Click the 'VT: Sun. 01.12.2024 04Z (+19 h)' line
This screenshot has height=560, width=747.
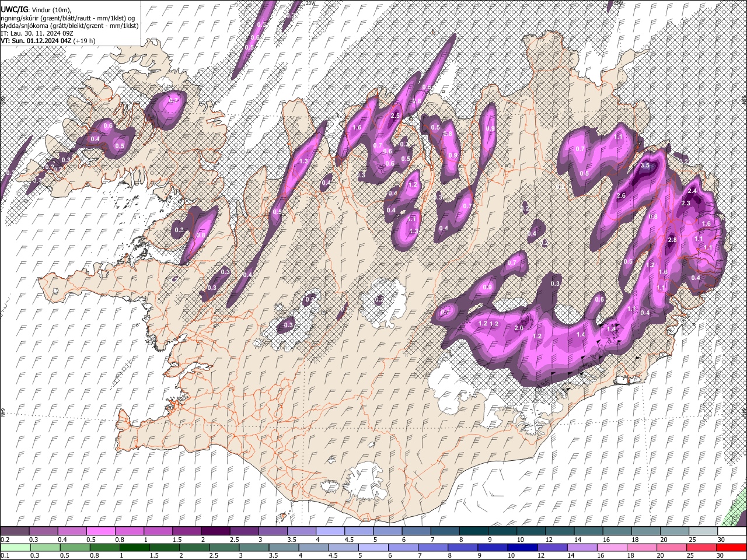[x=48, y=41]
